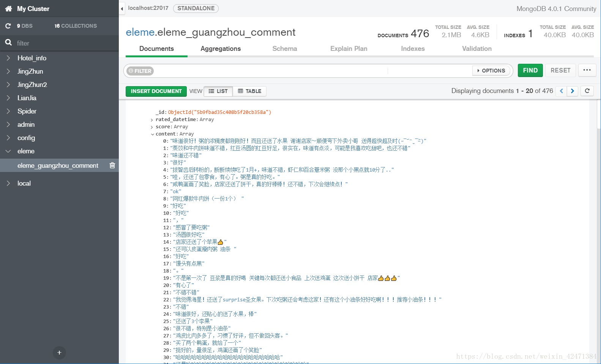Refresh documents list icon

tap(587, 91)
